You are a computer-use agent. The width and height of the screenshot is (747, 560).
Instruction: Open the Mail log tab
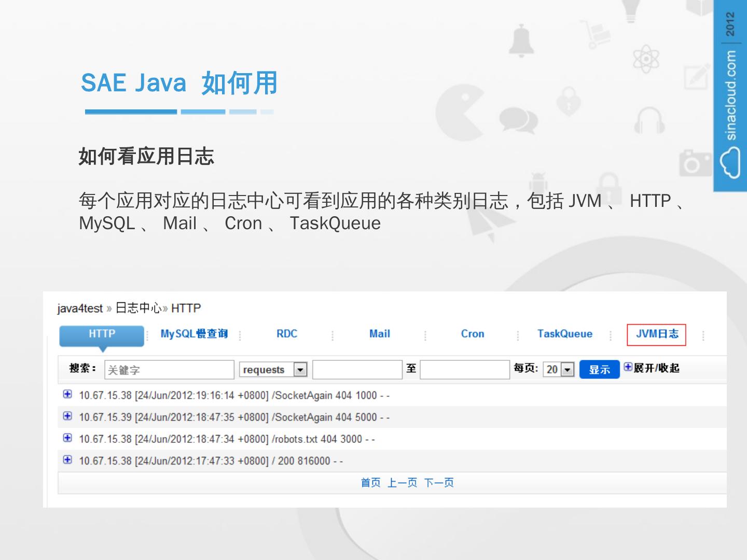[379, 334]
